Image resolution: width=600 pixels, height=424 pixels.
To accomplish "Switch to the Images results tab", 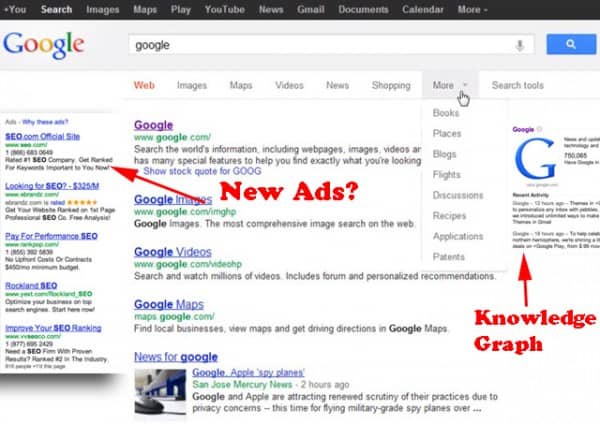I will click(x=192, y=85).
